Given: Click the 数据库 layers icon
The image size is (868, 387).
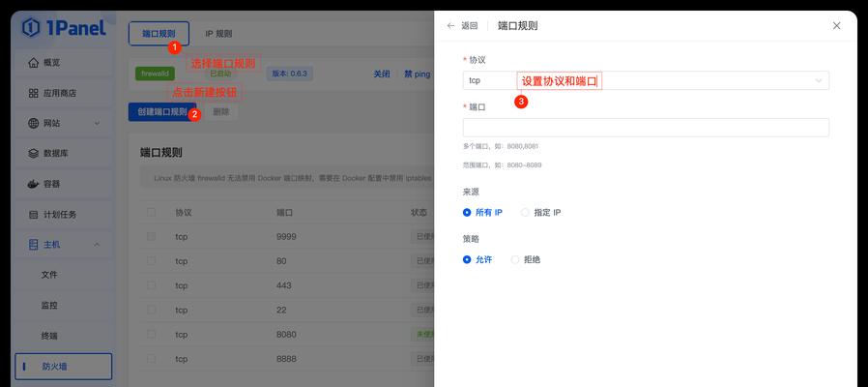Looking at the screenshot, I should [x=33, y=154].
